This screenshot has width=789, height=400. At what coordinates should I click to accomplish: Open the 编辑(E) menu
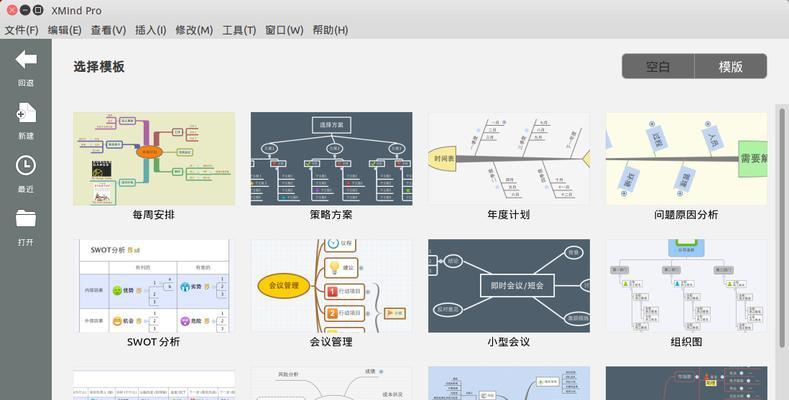point(64,30)
